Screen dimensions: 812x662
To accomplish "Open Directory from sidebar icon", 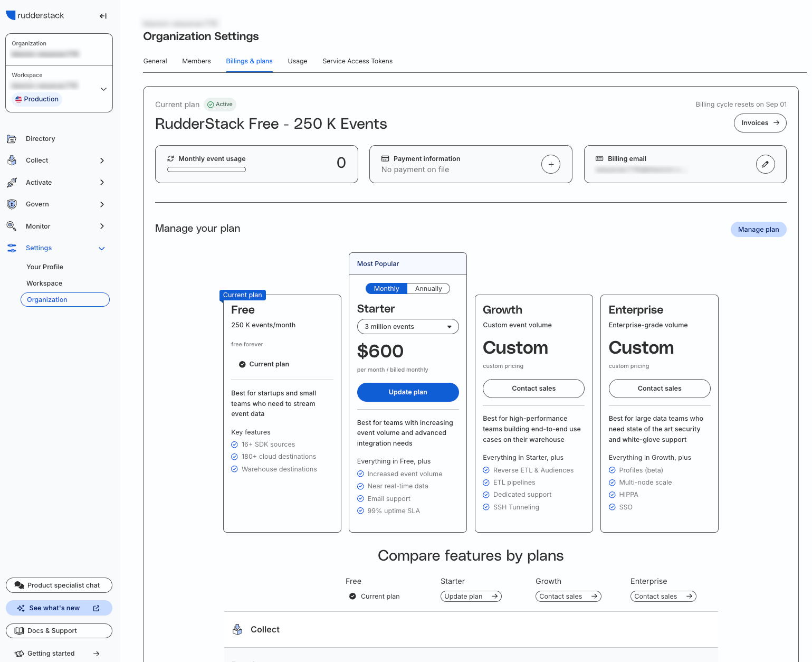I will pos(12,139).
